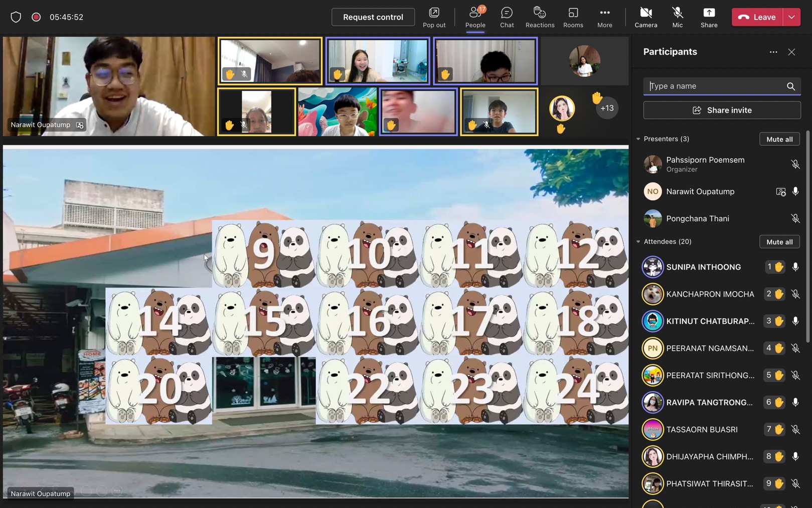Open Participants panel more options ellipsis
Image resolution: width=812 pixels, height=508 pixels.
[x=773, y=52]
